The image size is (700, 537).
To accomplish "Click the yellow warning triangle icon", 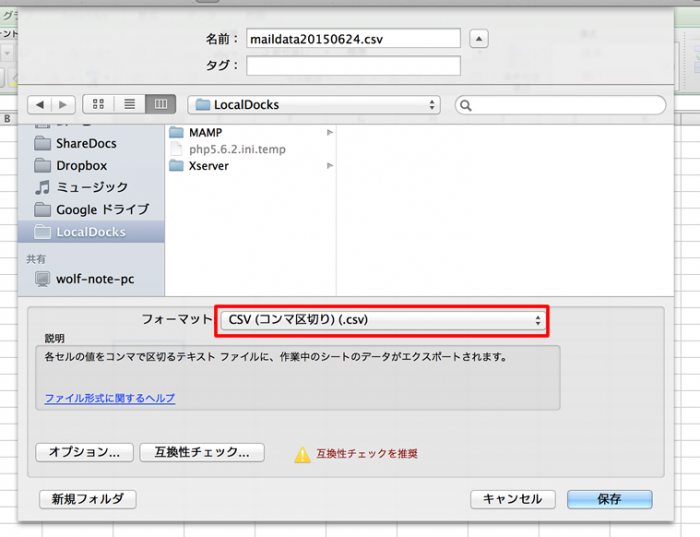I will [x=302, y=455].
